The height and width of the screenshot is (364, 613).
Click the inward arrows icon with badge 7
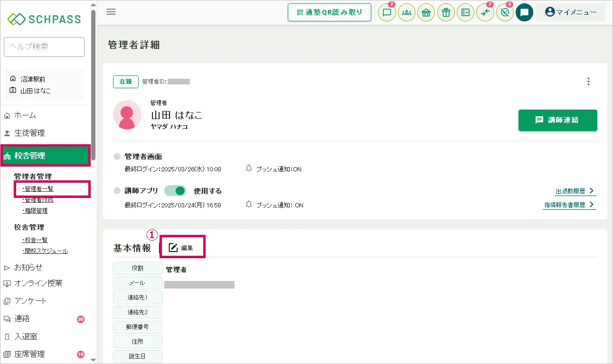pos(485,13)
